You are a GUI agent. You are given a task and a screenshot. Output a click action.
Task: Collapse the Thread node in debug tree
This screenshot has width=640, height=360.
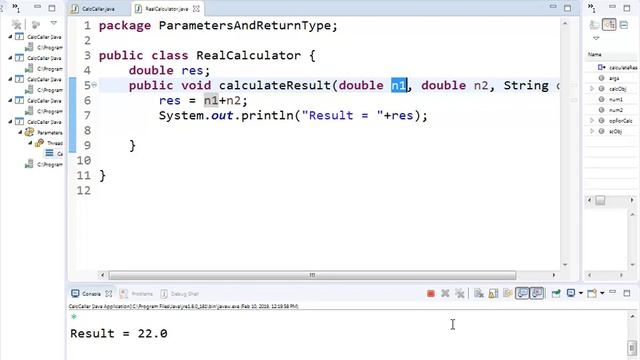30,142
